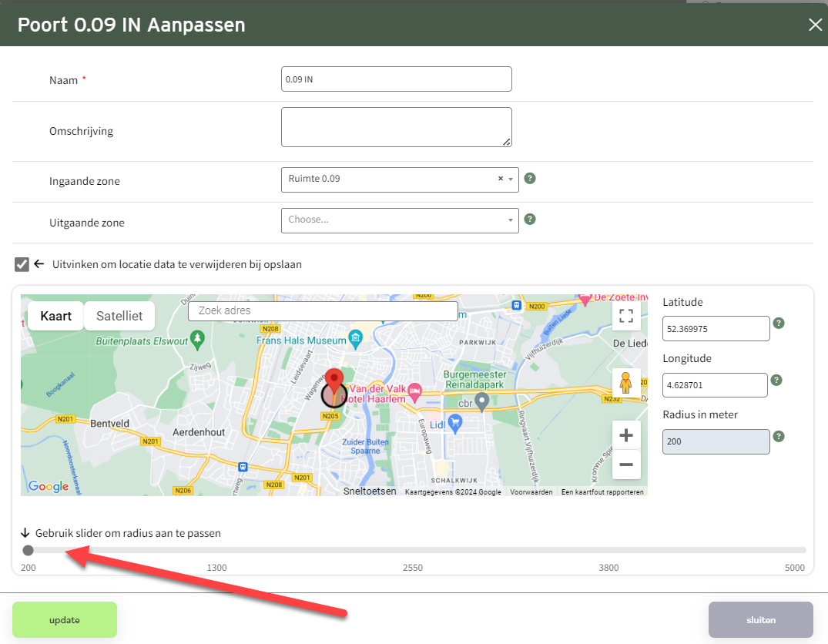Click the Omschrijving text area
828x644 pixels.
click(396, 127)
